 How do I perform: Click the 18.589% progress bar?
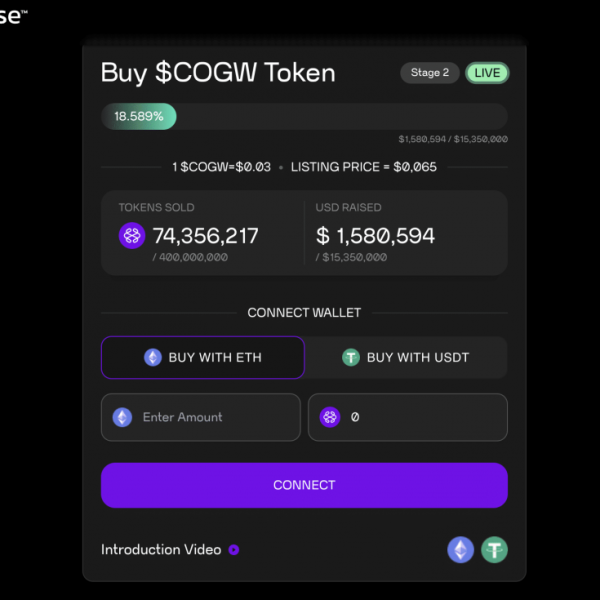click(x=304, y=116)
